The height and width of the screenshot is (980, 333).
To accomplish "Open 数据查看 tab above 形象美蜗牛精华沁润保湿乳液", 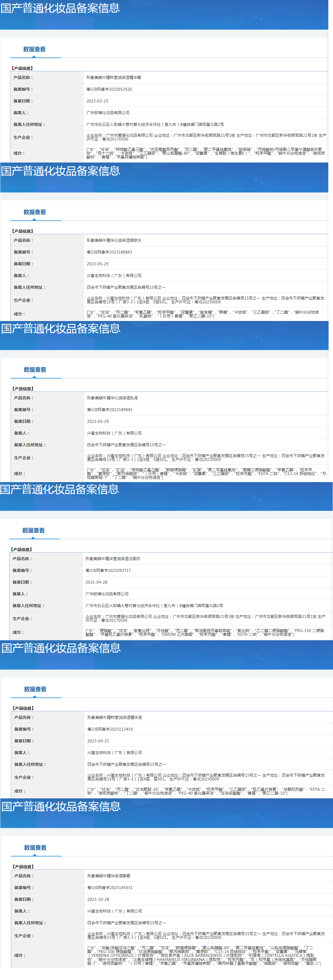I will coord(35,370).
